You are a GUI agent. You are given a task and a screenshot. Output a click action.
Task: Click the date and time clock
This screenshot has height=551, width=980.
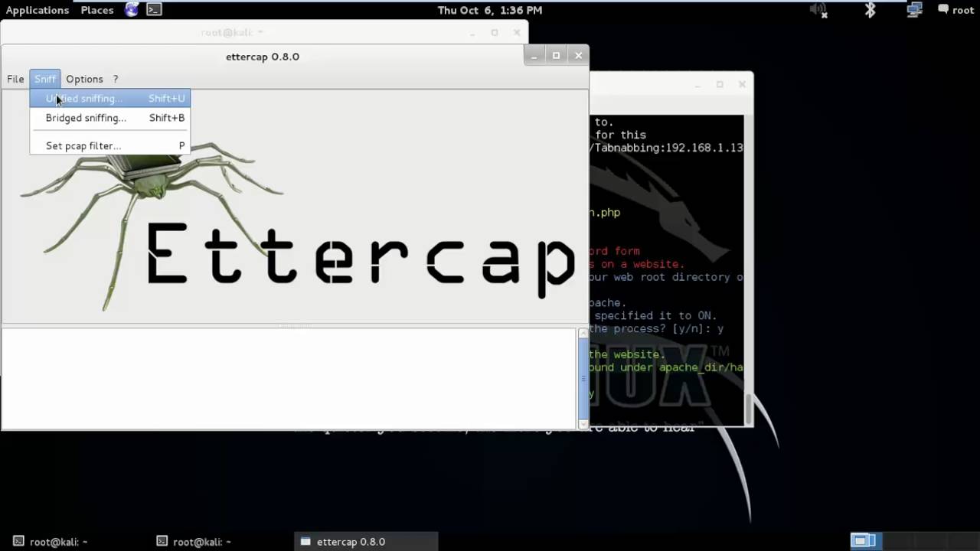tap(490, 10)
